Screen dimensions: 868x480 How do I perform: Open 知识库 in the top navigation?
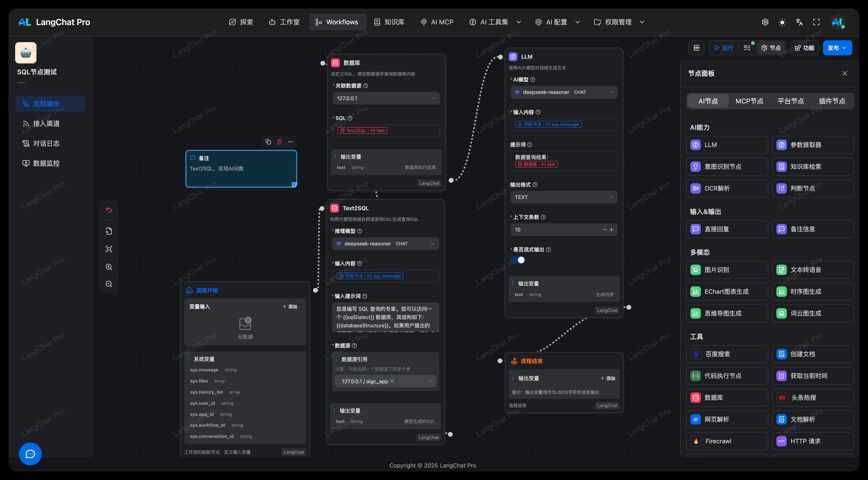coord(389,22)
